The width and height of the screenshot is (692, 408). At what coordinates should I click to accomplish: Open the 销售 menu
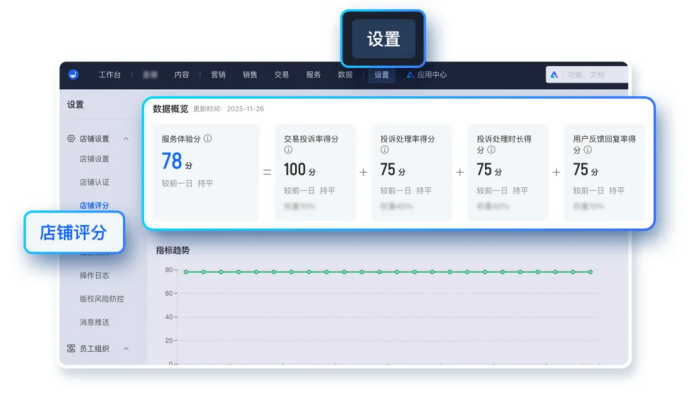(250, 75)
